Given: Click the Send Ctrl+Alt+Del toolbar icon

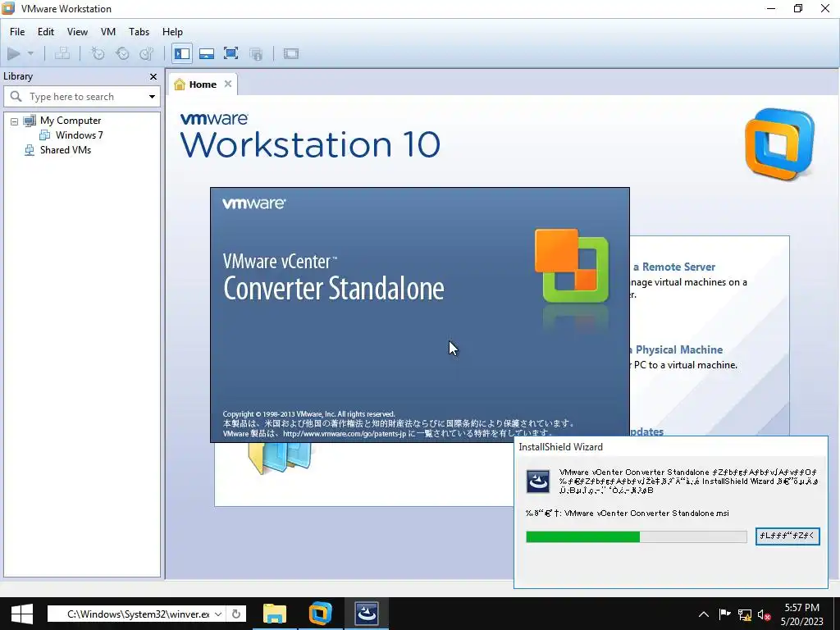Looking at the screenshot, I should [62, 53].
